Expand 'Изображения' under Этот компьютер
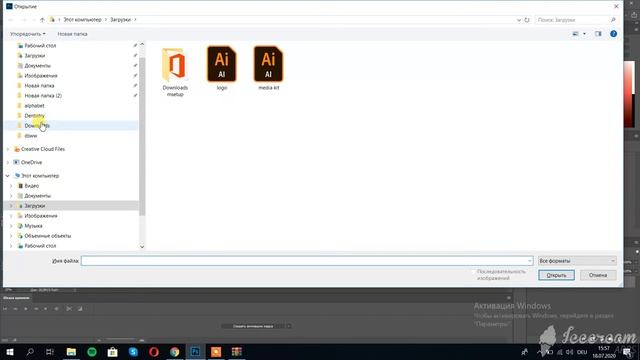 coord(11,216)
